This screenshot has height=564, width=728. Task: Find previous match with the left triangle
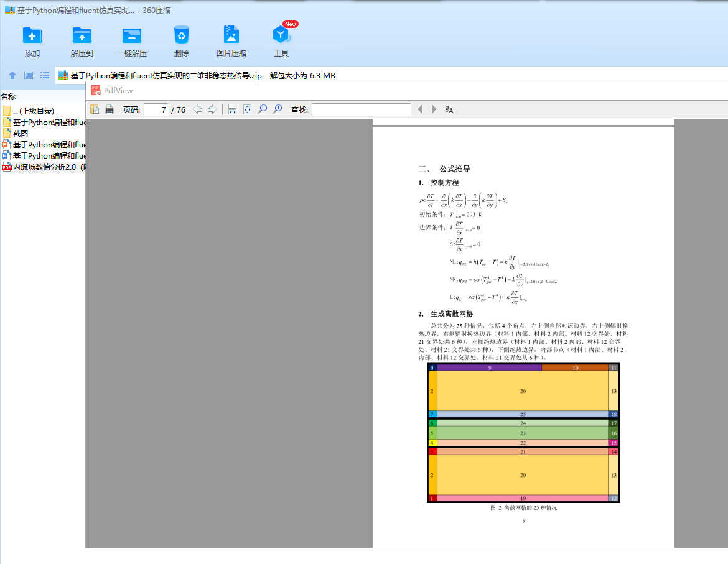(420, 109)
